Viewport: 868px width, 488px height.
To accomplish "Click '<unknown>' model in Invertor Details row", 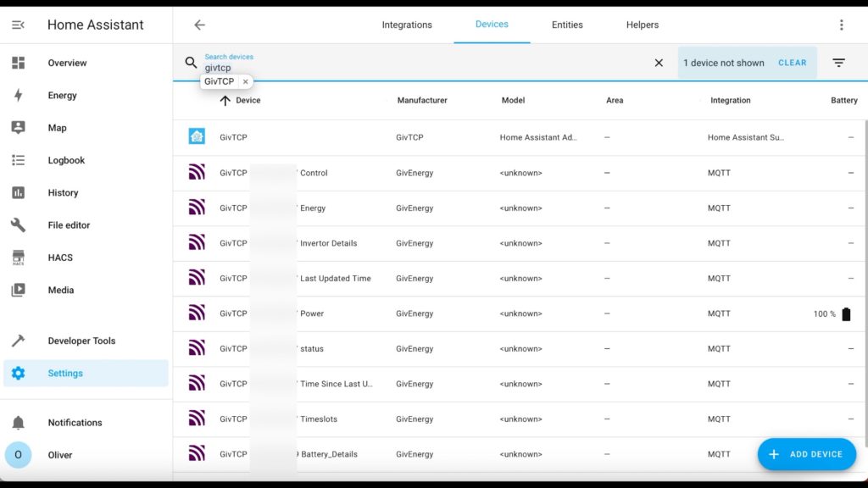I will pos(520,243).
